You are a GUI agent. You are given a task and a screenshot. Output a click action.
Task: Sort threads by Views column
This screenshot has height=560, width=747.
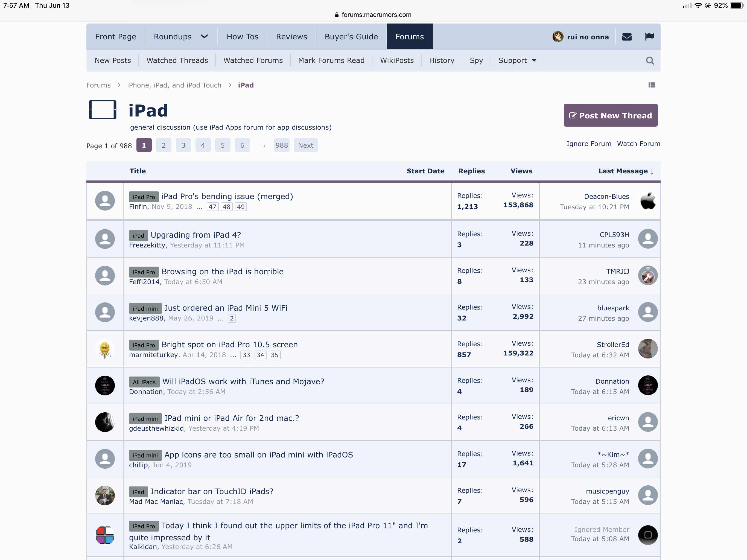point(521,171)
